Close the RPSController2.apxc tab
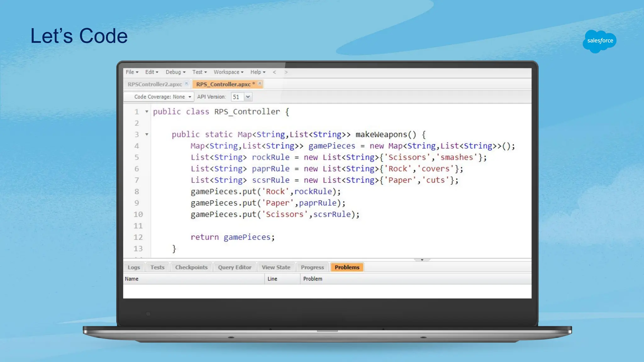 (186, 83)
